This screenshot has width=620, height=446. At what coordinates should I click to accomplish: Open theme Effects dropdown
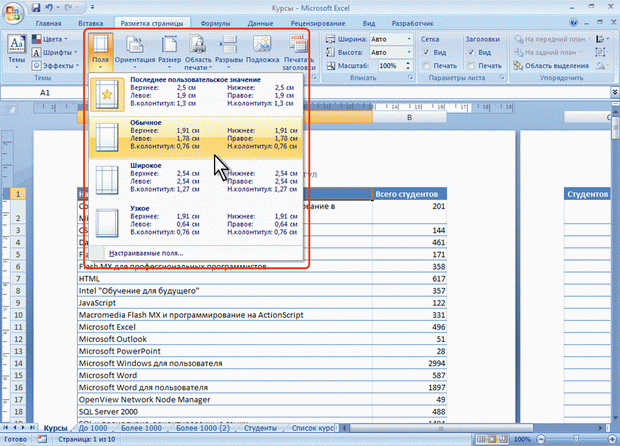[x=56, y=65]
